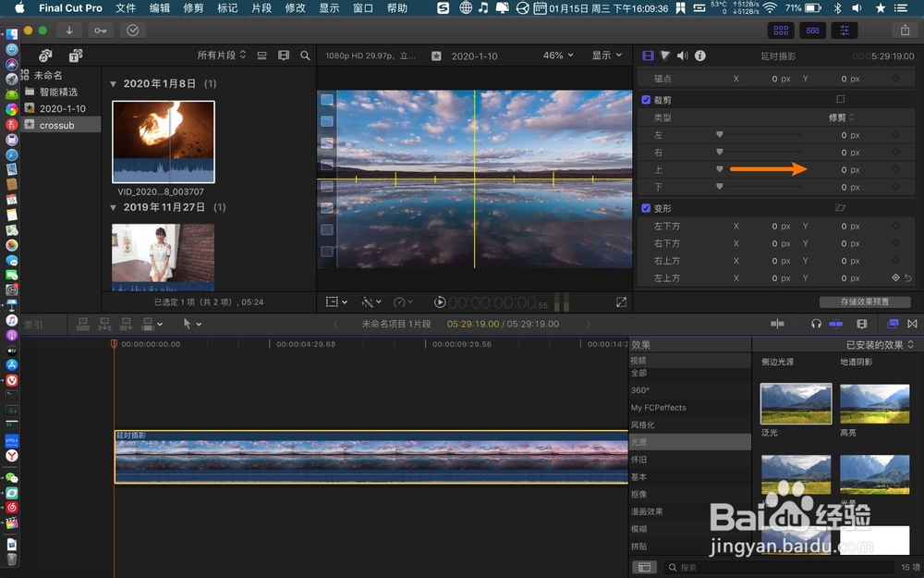Open the viewer fullscreen icon
Screen dimensions: 924x578
click(x=621, y=301)
